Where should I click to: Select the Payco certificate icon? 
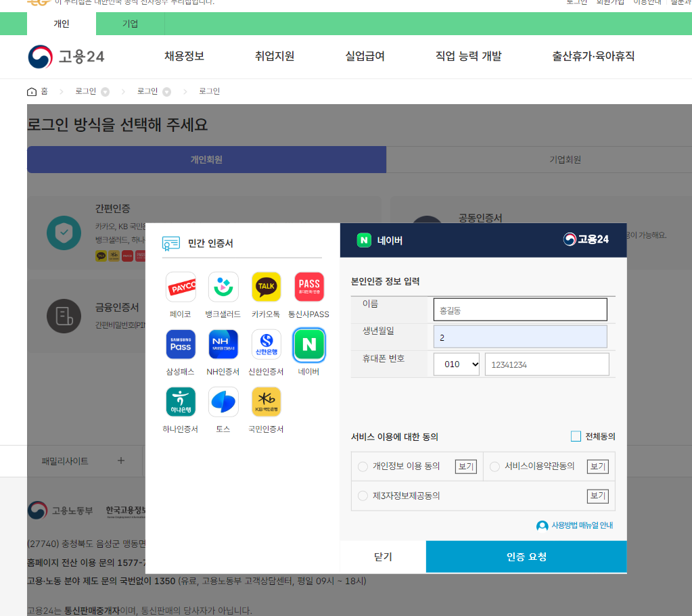pyautogui.click(x=181, y=287)
